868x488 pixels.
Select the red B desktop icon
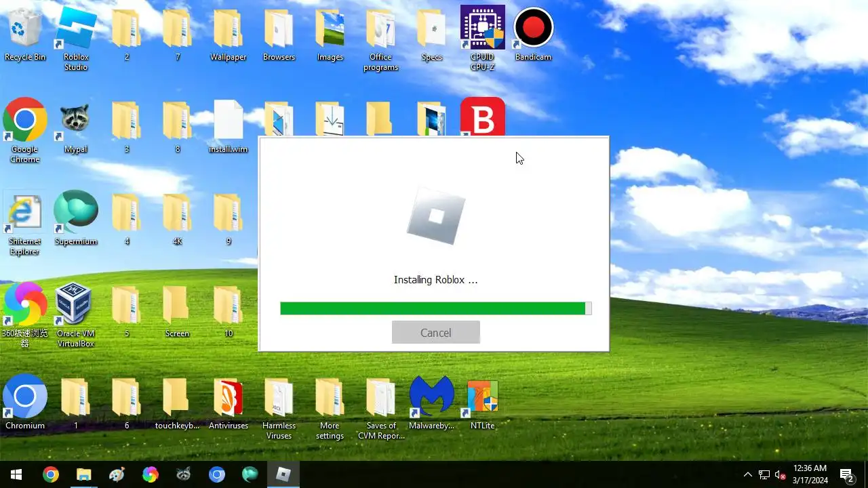tap(482, 117)
